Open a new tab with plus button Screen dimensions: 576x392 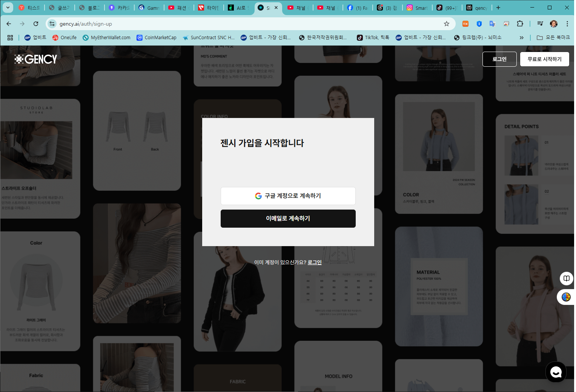(x=498, y=8)
